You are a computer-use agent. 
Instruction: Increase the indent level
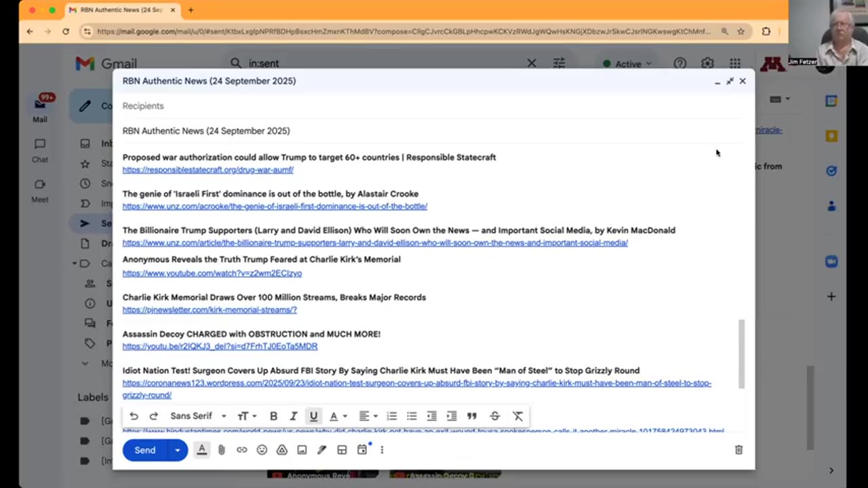[452, 416]
